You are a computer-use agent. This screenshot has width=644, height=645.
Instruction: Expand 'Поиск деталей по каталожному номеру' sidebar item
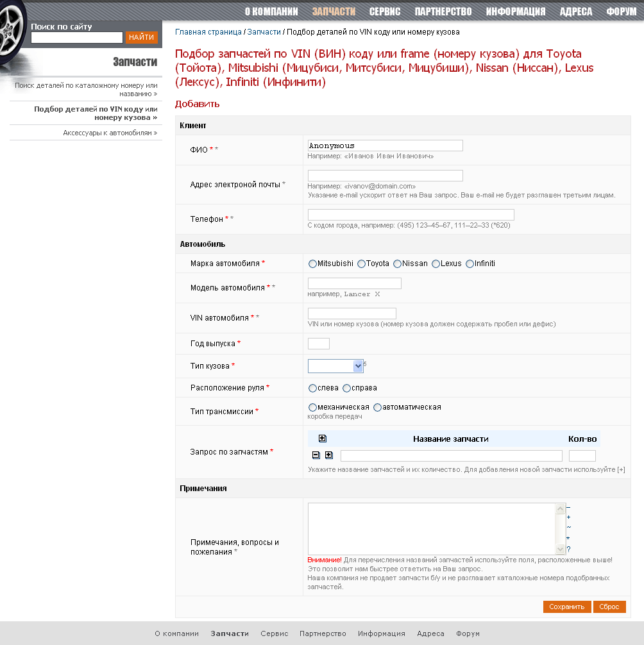86,89
